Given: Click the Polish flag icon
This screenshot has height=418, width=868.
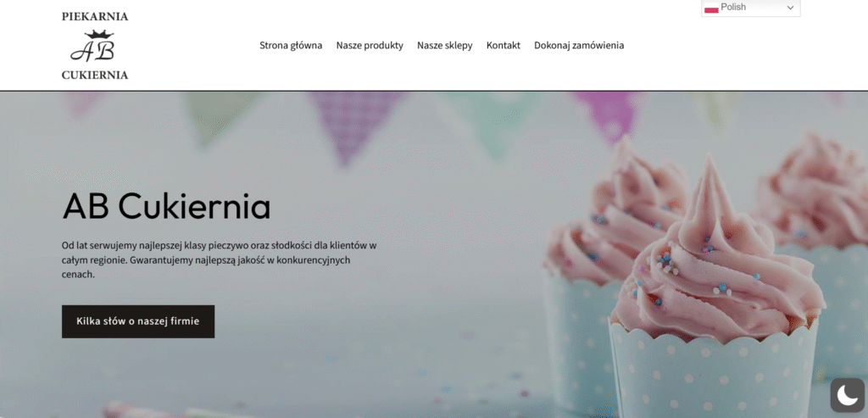Looking at the screenshot, I should pos(711,8).
